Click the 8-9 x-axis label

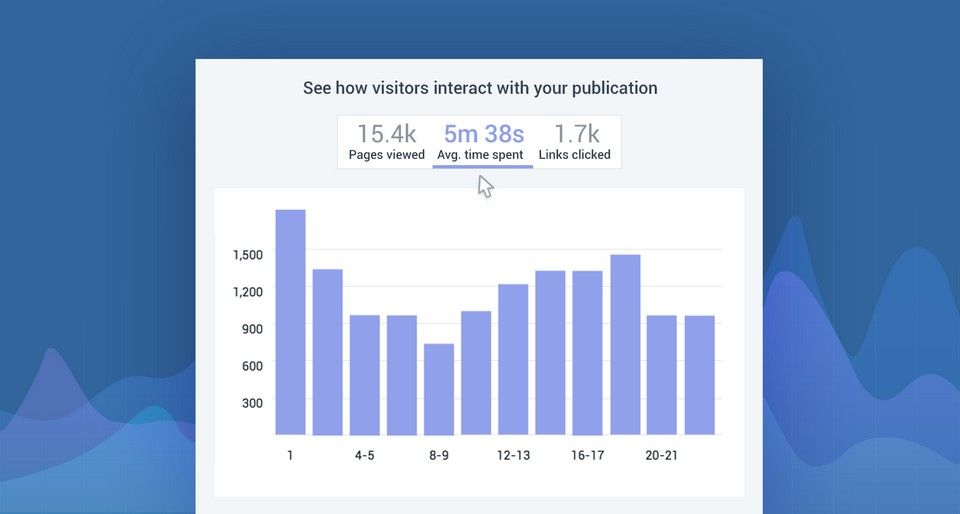click(439, 455)
